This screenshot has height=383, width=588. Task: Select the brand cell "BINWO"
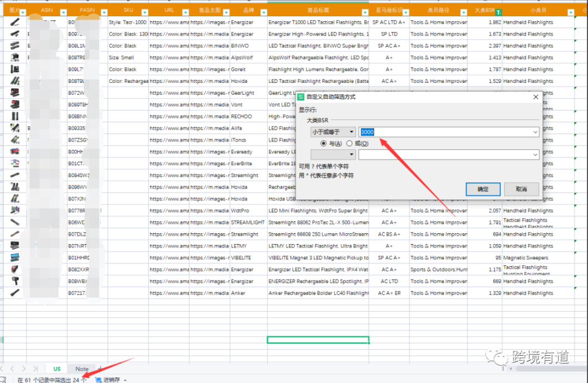(249, 46)
